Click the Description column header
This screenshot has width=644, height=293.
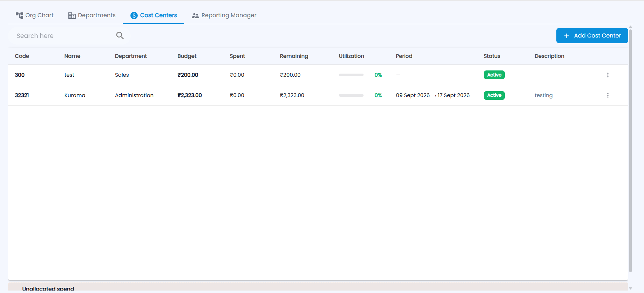click(549, 56)
